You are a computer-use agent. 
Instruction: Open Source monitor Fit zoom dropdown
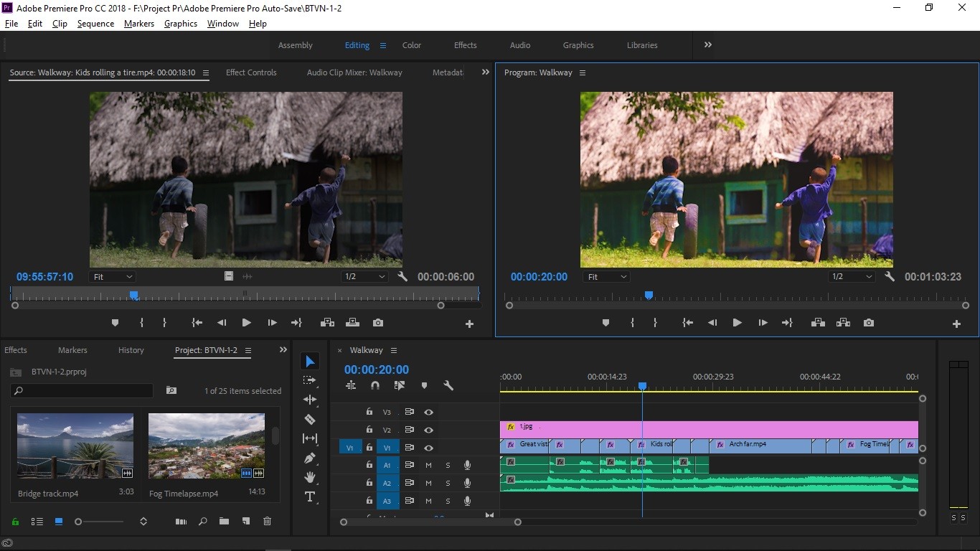pyautogui.click(x=113, y=277)
